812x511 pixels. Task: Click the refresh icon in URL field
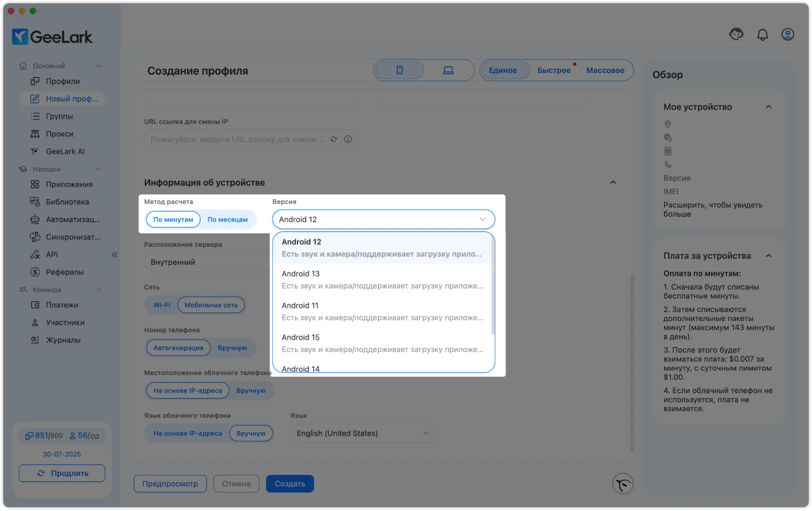pos(333,139)
